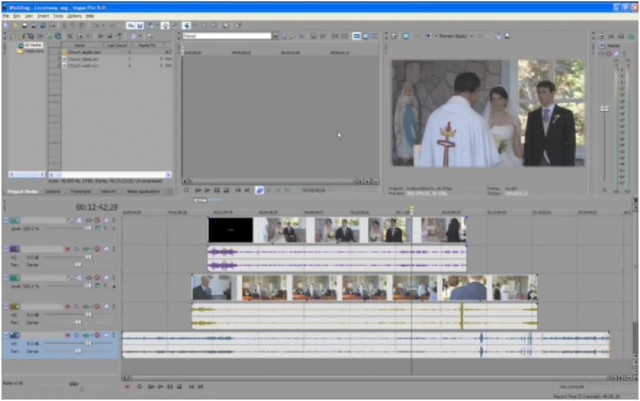Image resolution: width=640 pixels, height=401 pixels.
Task: Mute the second video track
Action: point(97,278)
